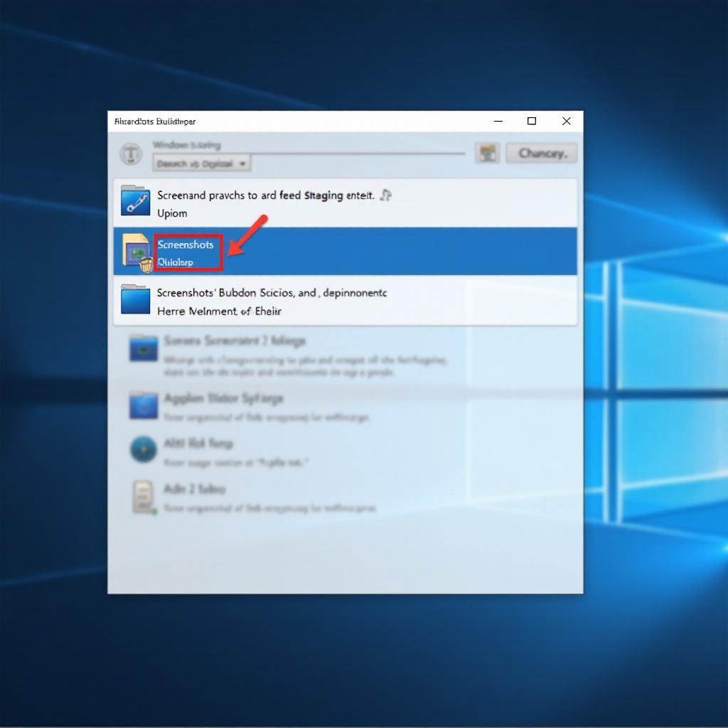Maximize the dialog window
Screen dimensions: 728x728
point(532,122)
